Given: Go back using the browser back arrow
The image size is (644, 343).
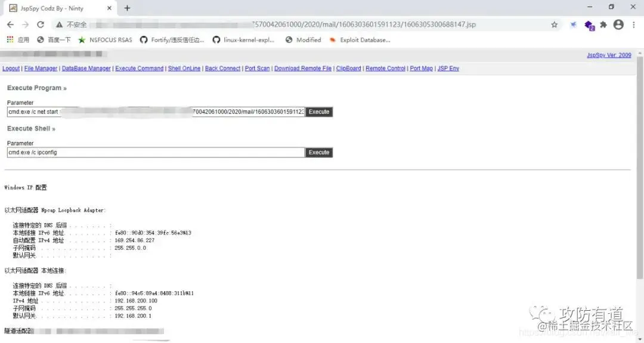Looking at the screenshot, I should (10, 24).
